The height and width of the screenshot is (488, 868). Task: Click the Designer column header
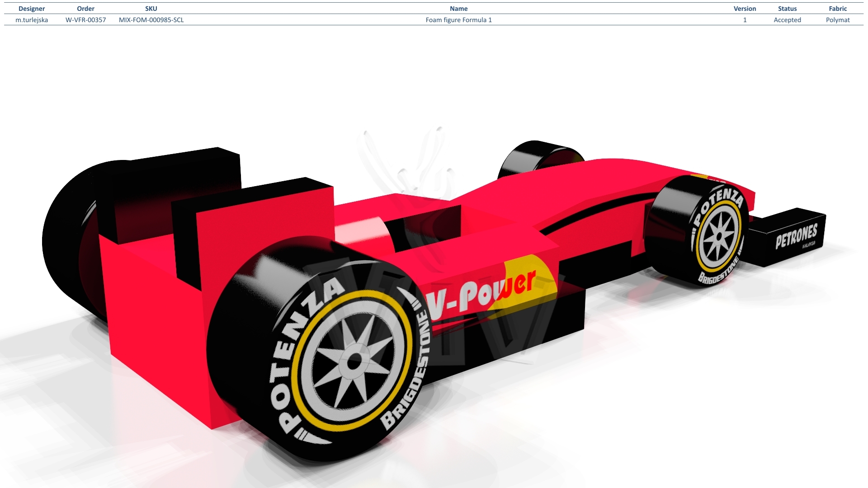pos(32,9)
